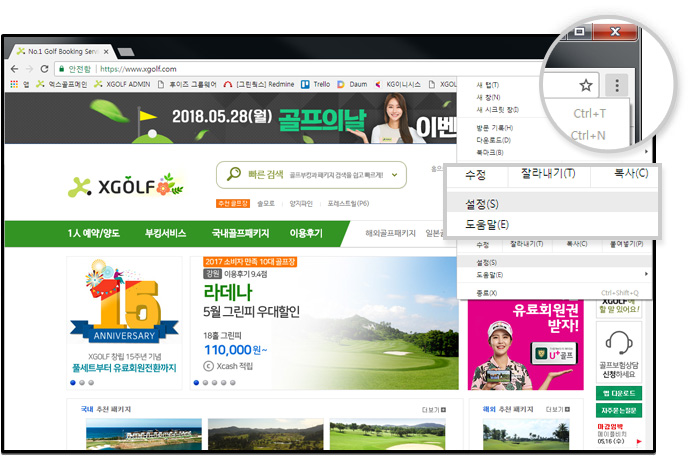
Task: Click the 1人 예약/양도 navigation item
Action: (x=93, y=233)
